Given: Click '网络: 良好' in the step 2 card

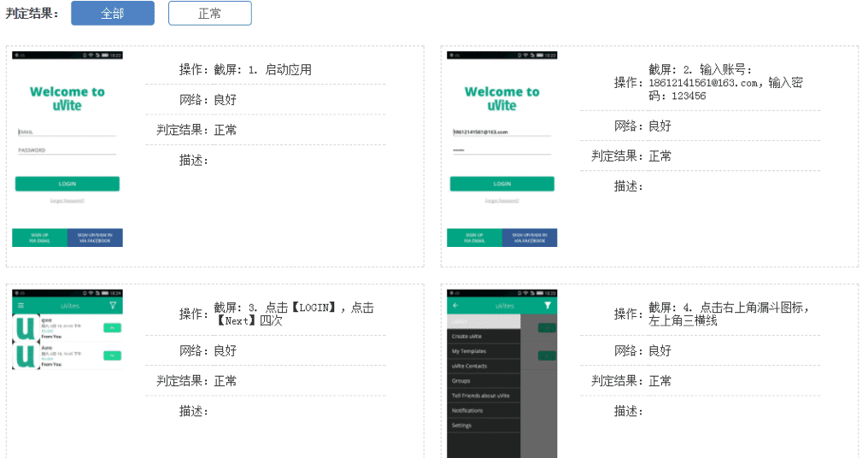Looking at the screenshot, I should [x=642, y=126].
